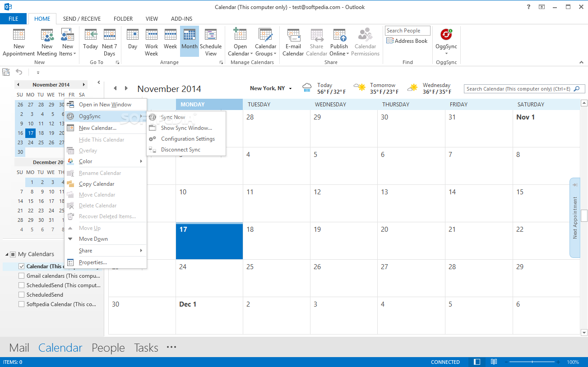Open Tasks module
588x367 pixels.
tap(146, 348)
